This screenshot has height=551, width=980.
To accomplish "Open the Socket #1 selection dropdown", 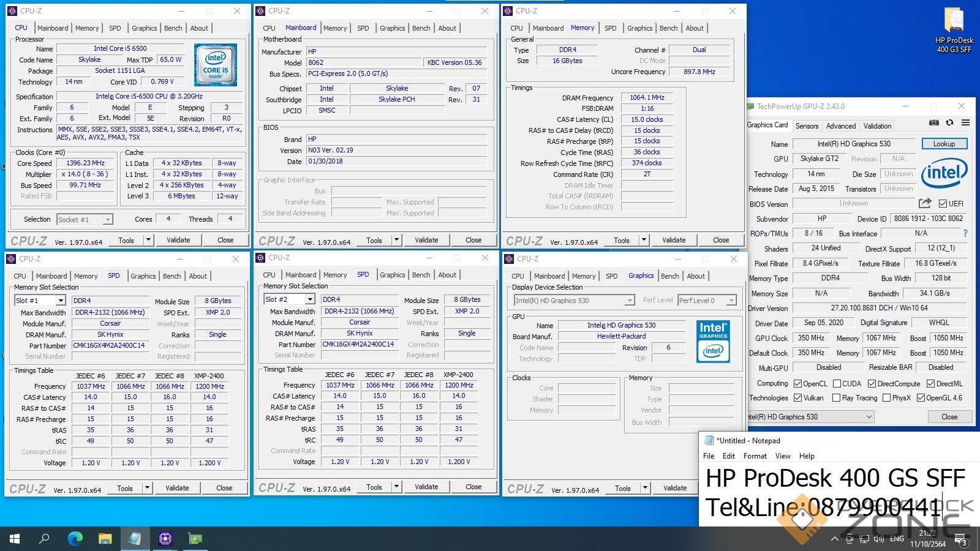I will point(108,220).
